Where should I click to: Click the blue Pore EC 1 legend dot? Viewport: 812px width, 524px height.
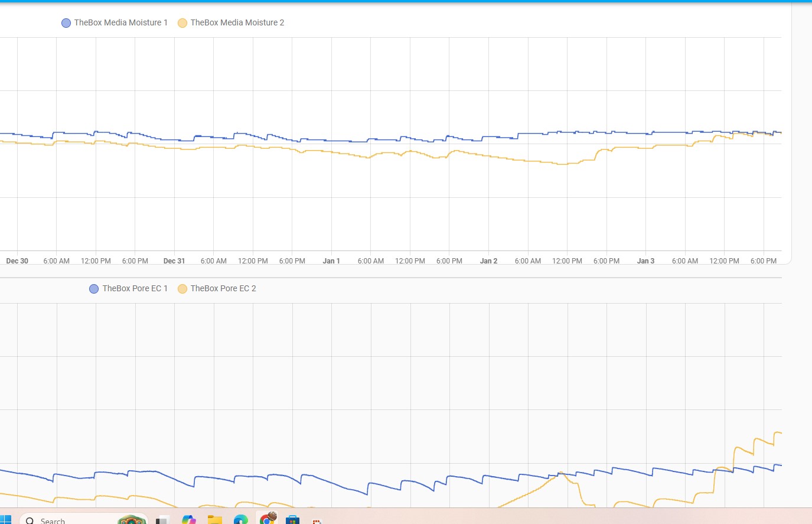(x=94, y=289)
